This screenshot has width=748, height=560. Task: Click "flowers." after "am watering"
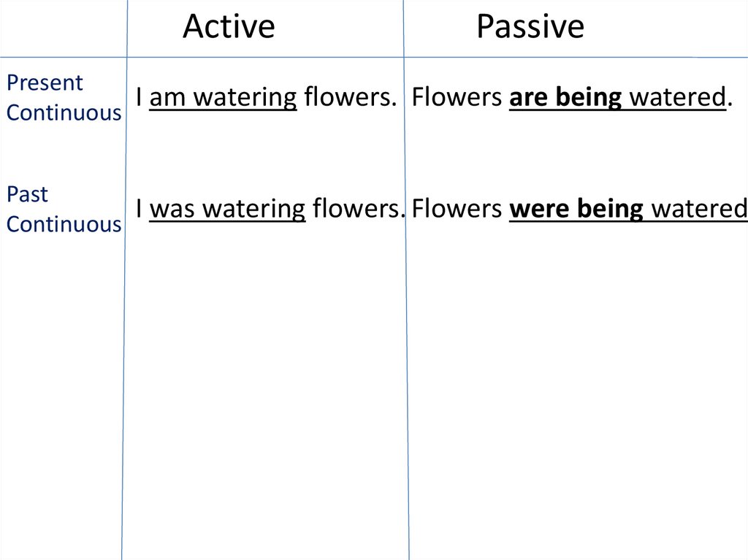click(x=350, y=97)
